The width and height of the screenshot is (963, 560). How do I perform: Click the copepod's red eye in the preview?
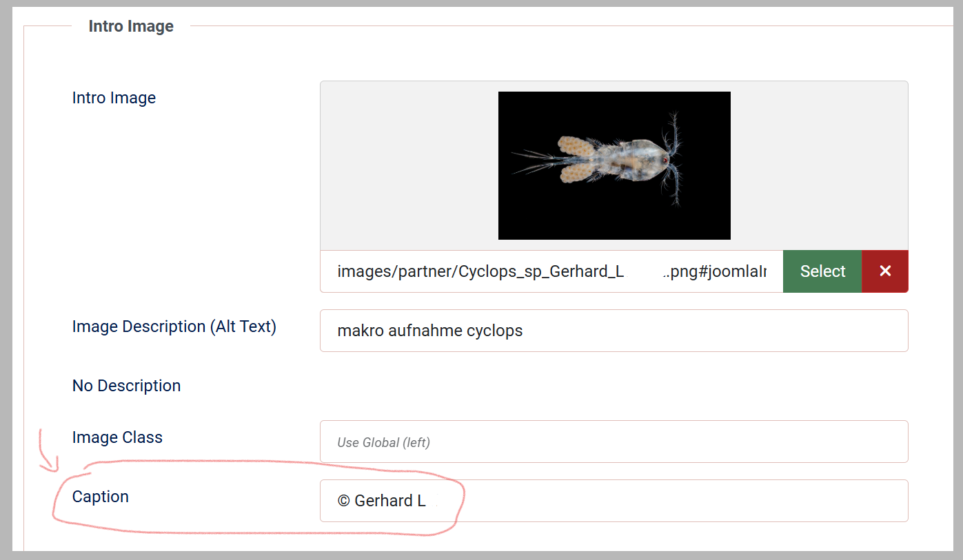click(665, 160)
